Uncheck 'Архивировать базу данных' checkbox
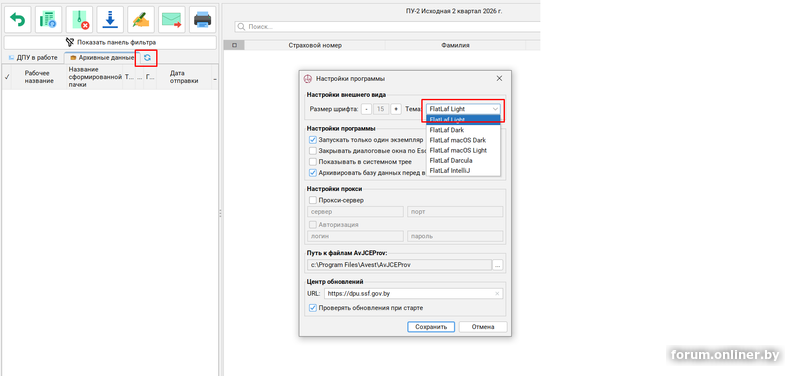 click(313, 173)
